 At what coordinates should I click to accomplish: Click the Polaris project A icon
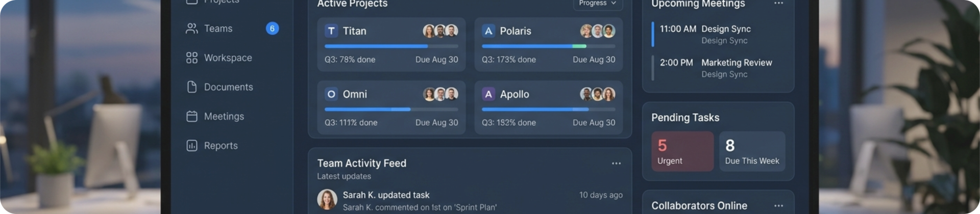488,31
